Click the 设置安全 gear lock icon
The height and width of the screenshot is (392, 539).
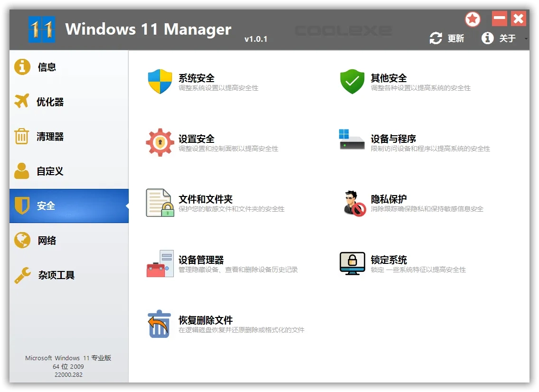coord(160,142)
